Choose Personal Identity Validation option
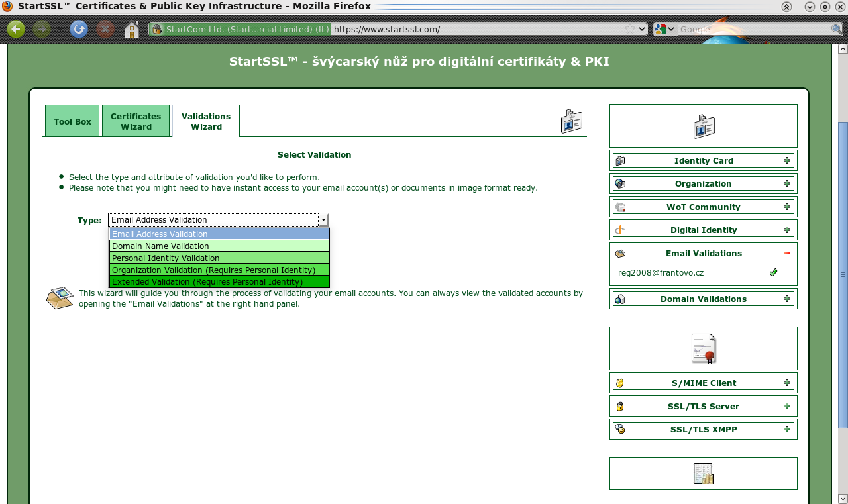 (x=219, y=258)
